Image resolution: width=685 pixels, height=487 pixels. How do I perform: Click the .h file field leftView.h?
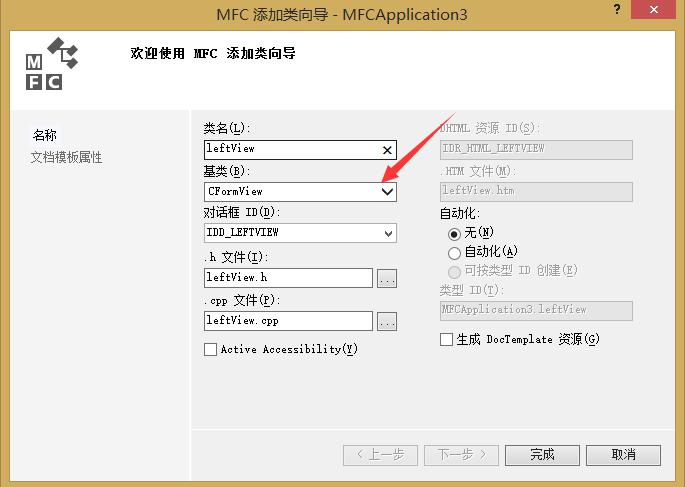point(288,278)
